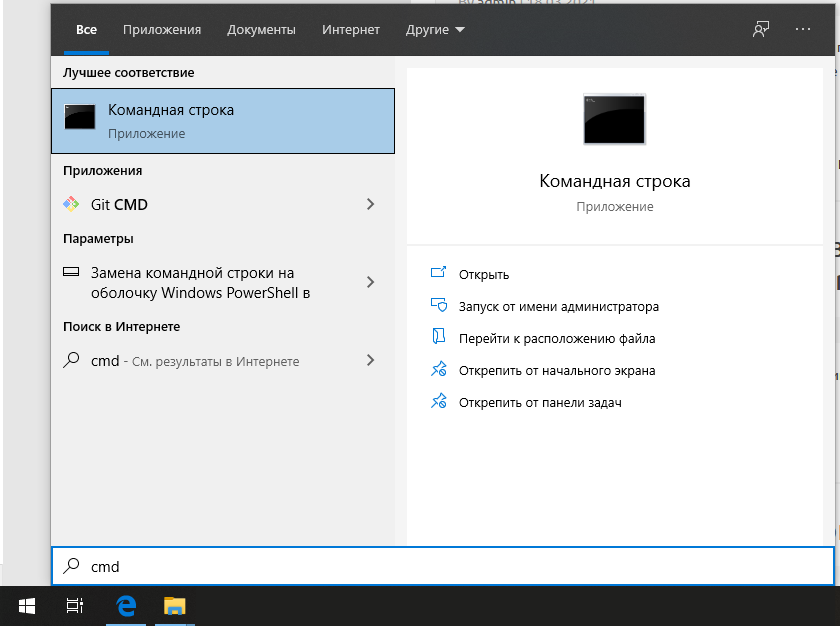Switch to the Документы tab
The image size is (840, 626).
[261, 30]
